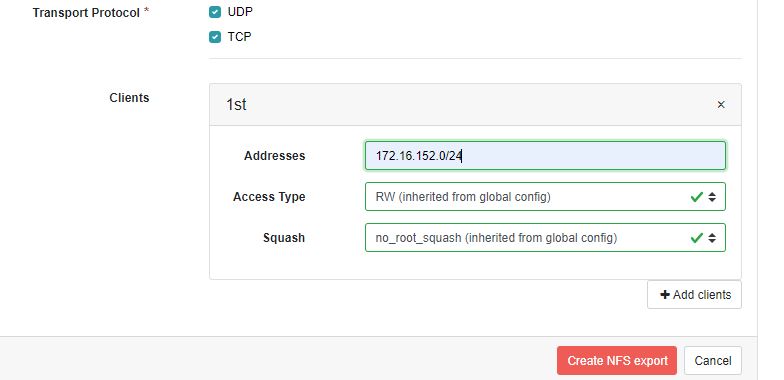
Task: Remove the 1st client with the × icon
Action: (x=721, y=104)
